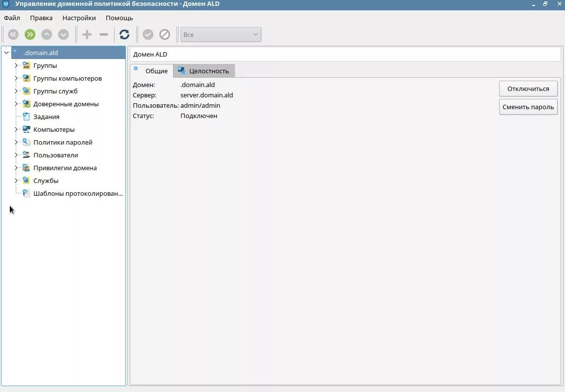This screenshot has height=392, width=565.
Task: Select the Задания tree label
Action: 47,117
